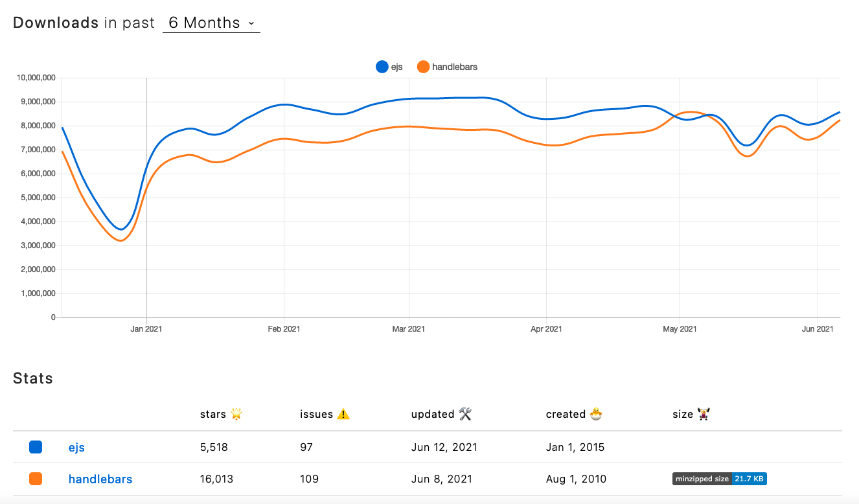Screen dimensions: 859x504
Task: Click the handlebars created date Aug 1, 2010
Action: point(577,479)
